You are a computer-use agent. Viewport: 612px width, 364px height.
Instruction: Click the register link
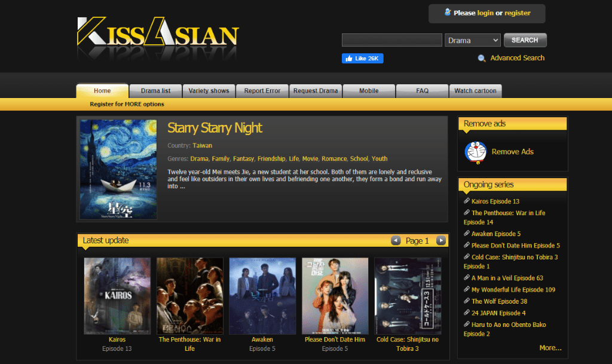point(517,13)
